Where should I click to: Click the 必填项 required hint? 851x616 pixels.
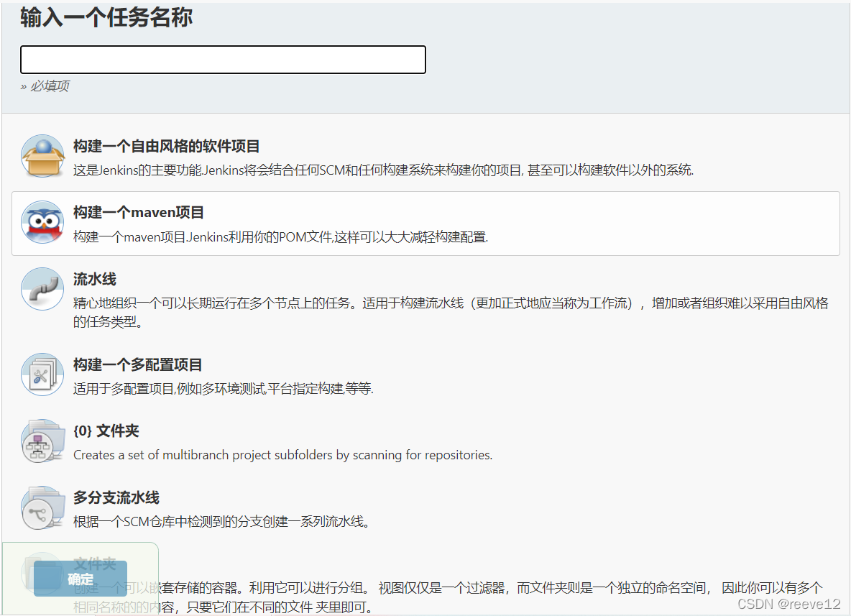tap(45, 86)
